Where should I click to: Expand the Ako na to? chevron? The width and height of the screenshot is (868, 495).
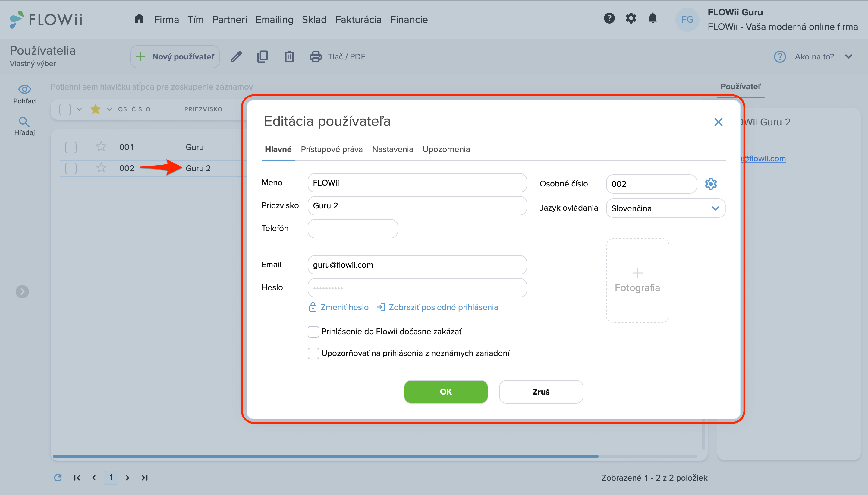pyautogui.click(x=849, y=56)
